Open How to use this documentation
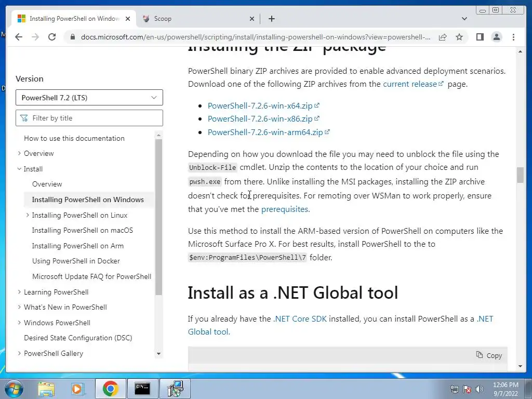The image size is (532, 399). pos(74,138)
